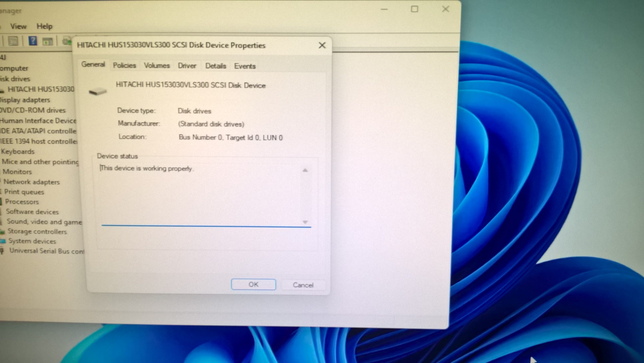Viewport: 644px width, 363px height.
Task: Switch to the Events tab
Action: (245, 66)
